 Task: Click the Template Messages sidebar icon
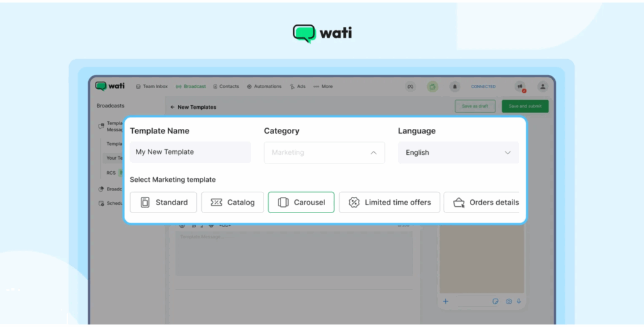tap(101, 126)
